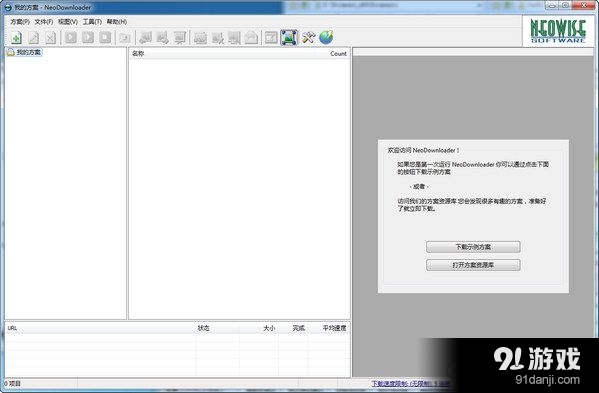Click the globe browser icon

[x=326, y=37]
